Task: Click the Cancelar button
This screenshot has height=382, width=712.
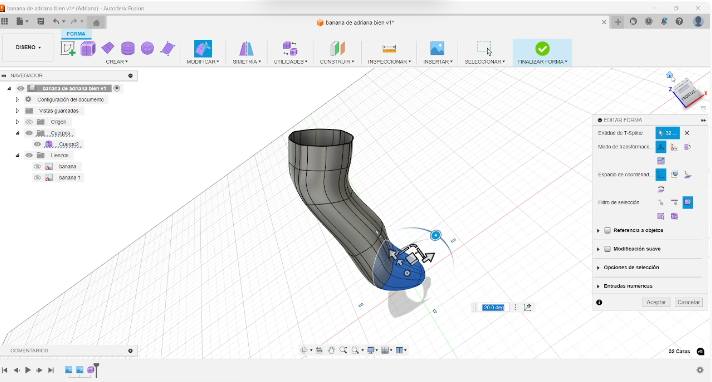Action: coord(688,302)
